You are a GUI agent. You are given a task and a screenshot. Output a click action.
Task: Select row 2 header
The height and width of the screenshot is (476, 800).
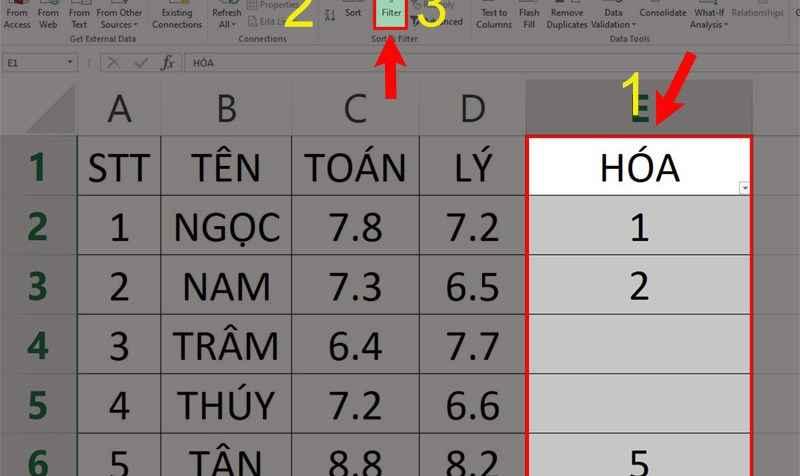pos(38,225)
